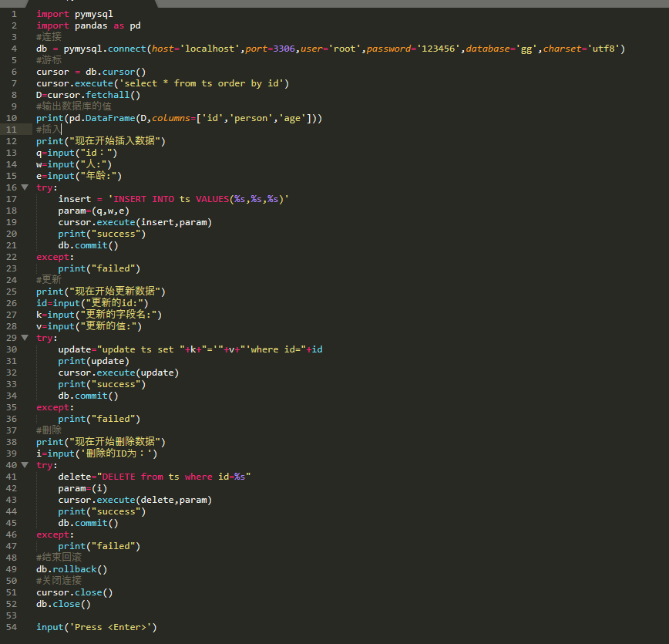Click 'cursor = db.cursor()' line
669x644 pixels.
[91, 72]
